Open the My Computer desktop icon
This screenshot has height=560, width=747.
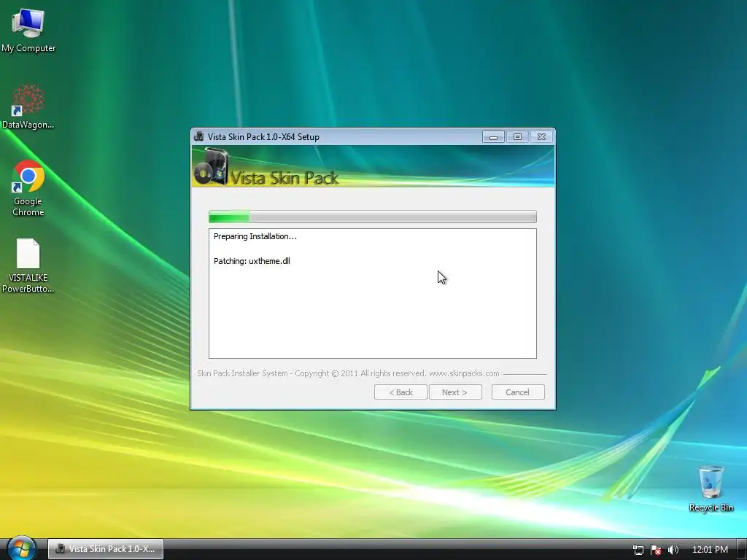click(x=28, y=29)
